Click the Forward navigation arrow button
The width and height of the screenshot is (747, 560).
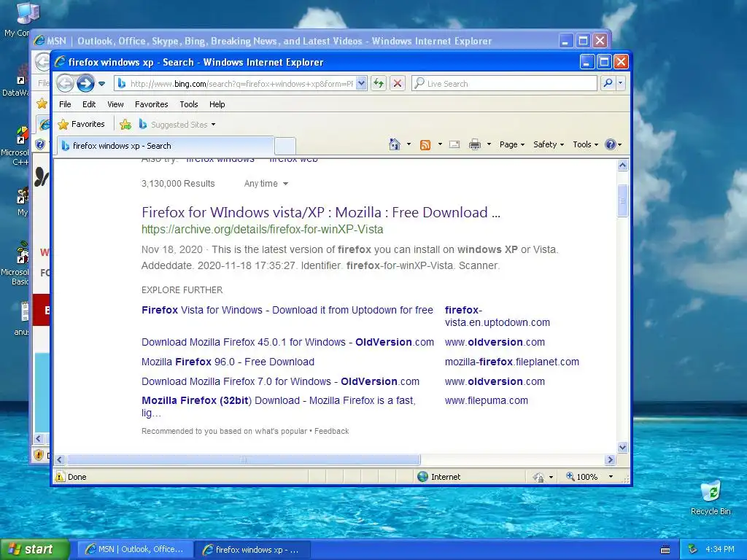click(x=86, y=83)
